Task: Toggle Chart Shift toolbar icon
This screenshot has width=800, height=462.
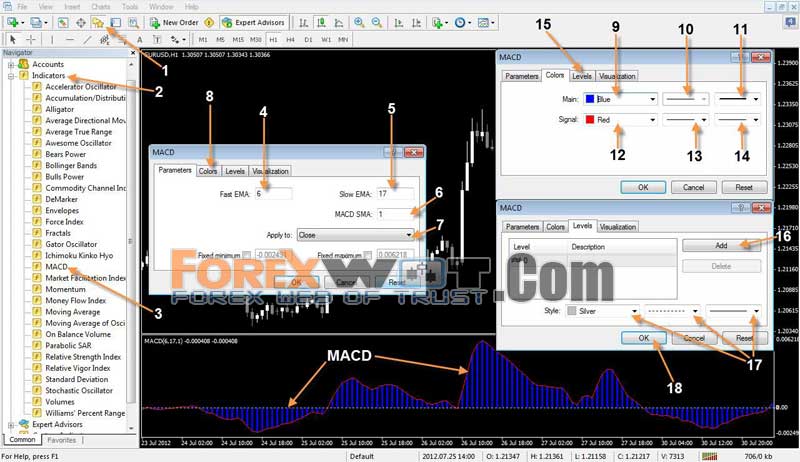Action: 416,22
